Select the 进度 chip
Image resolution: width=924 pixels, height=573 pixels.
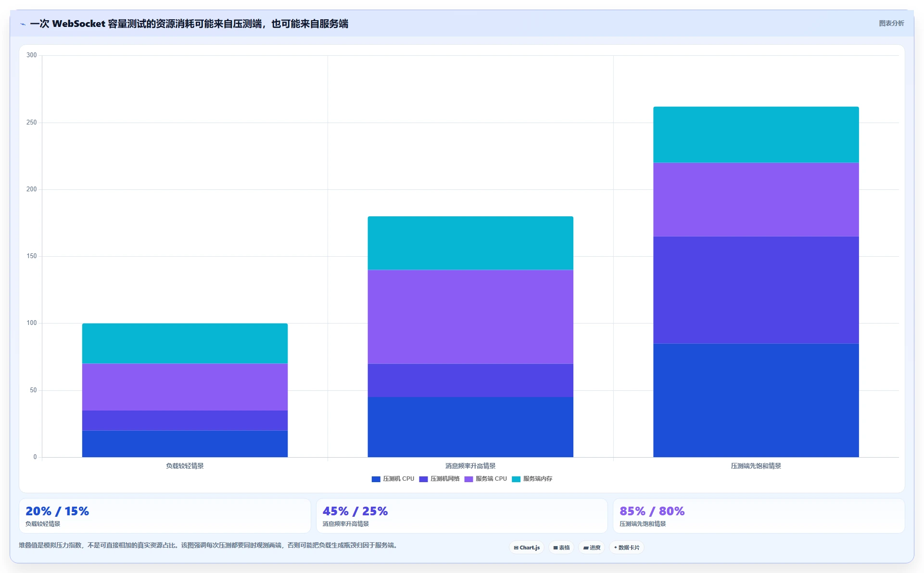tap(592, 548)
